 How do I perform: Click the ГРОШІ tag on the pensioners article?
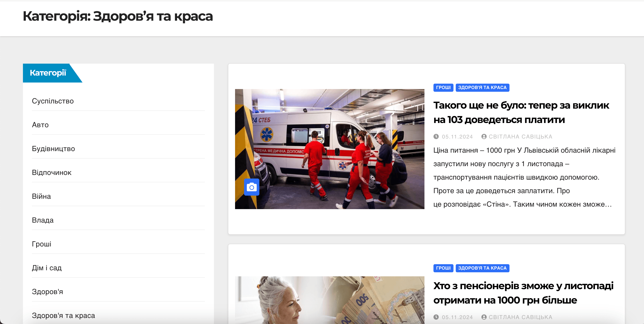click(x=443, y=268)
